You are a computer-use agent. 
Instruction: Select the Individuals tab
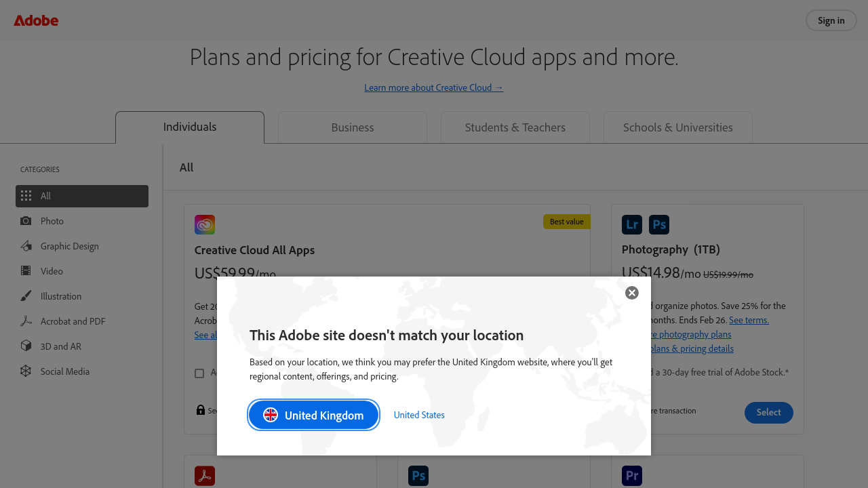[x=190, y=127]
